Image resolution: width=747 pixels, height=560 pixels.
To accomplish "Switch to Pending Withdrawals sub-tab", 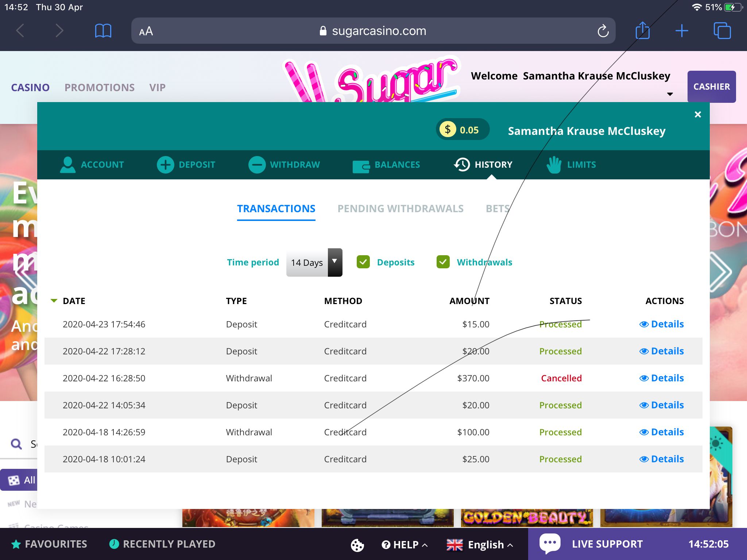I will (x=400, y=209).
